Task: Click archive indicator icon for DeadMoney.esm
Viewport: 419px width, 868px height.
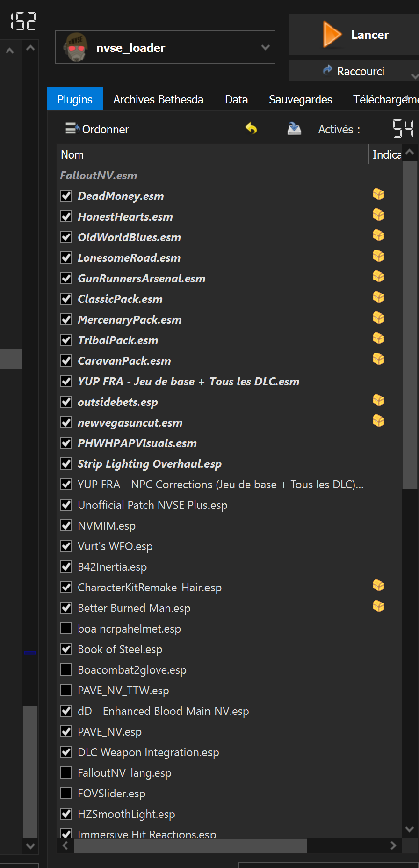Action: click(x=378, y=194)
